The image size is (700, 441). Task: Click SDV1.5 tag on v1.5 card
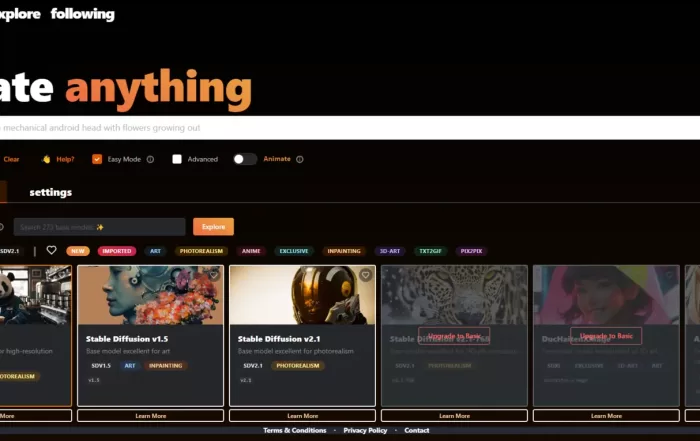pyautogui.click(x=101, y=366)
